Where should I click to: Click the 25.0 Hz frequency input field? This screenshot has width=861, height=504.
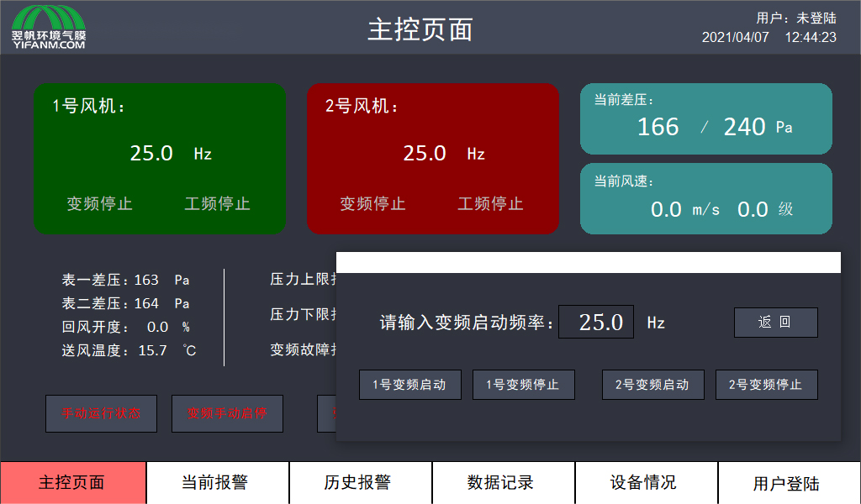tap(596, 322)
